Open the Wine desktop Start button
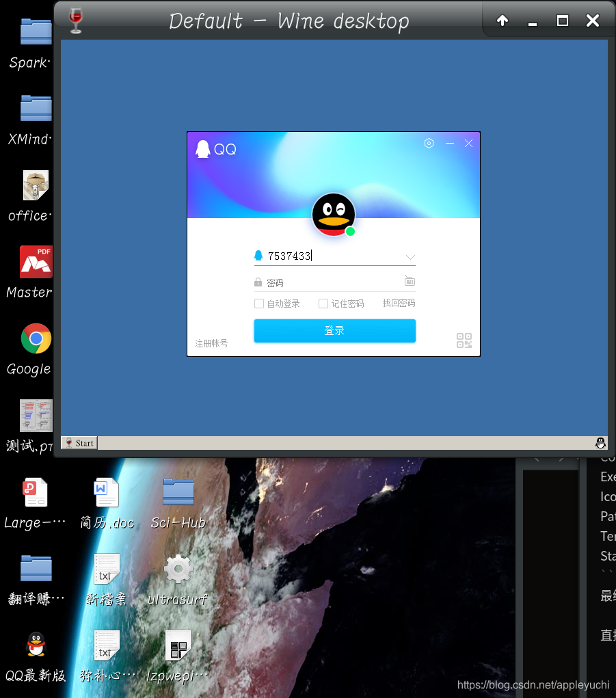 [79, 443]
